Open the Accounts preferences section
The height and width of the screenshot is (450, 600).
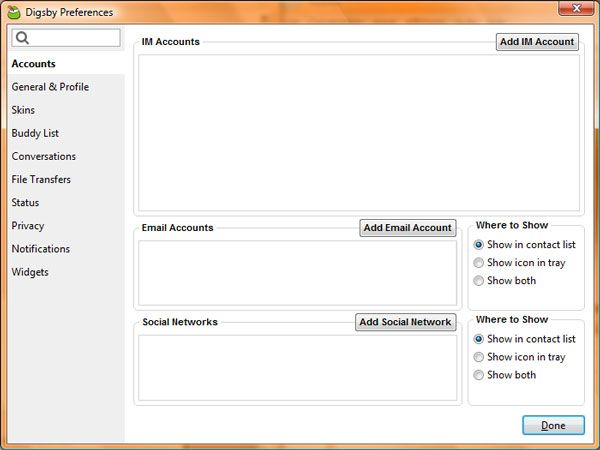[x=34, y=64]
